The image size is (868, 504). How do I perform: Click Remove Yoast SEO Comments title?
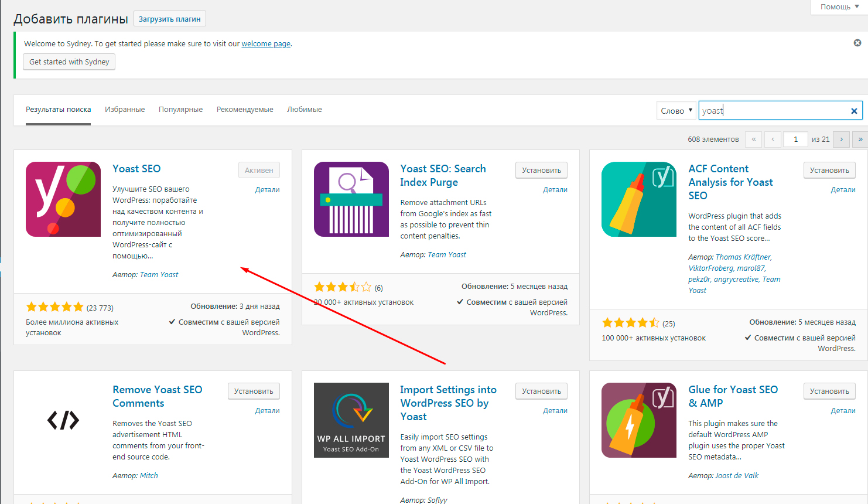click(x=158, y=396)
